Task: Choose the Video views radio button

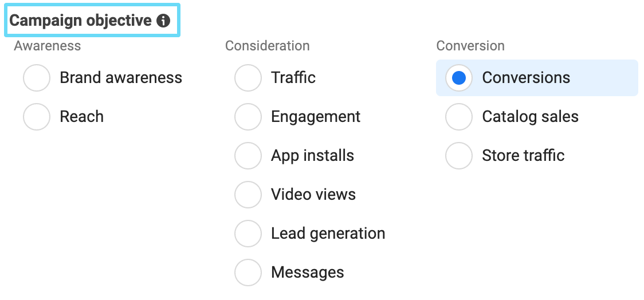Action: coord(248,195)
